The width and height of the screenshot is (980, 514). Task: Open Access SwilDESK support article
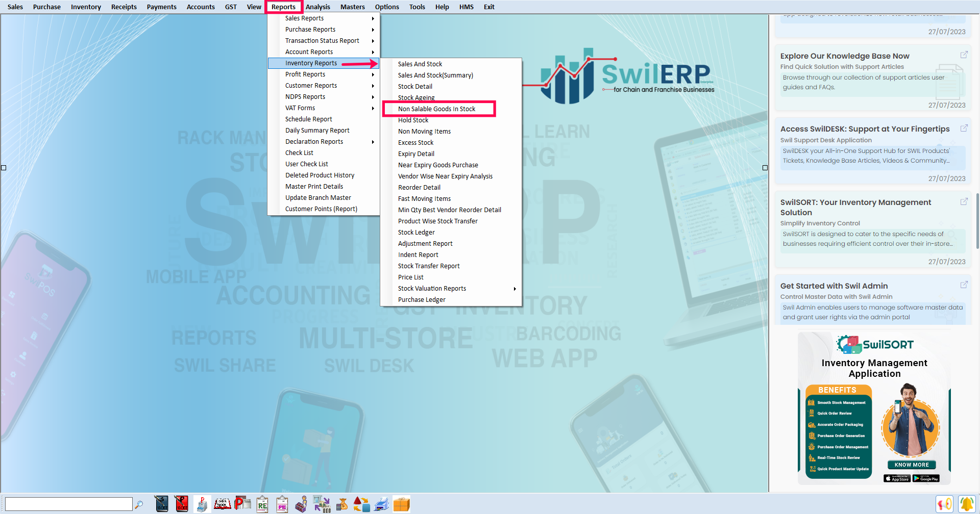point(865,129)
